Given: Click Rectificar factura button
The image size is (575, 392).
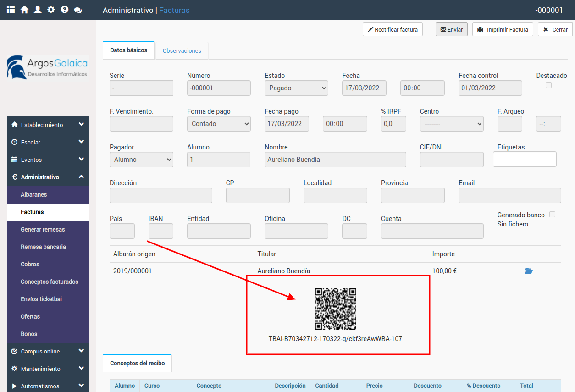Looking at the screenshot, I should pyautogui.click(x=393, y=29).
